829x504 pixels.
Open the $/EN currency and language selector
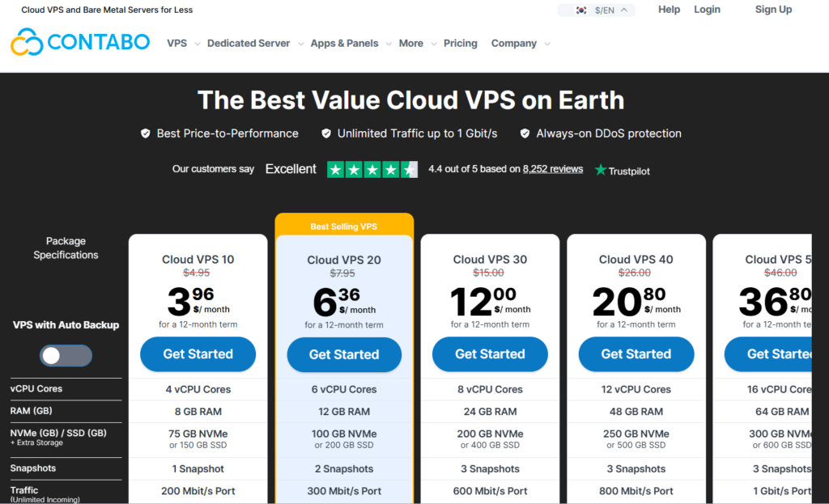point(605,11)
